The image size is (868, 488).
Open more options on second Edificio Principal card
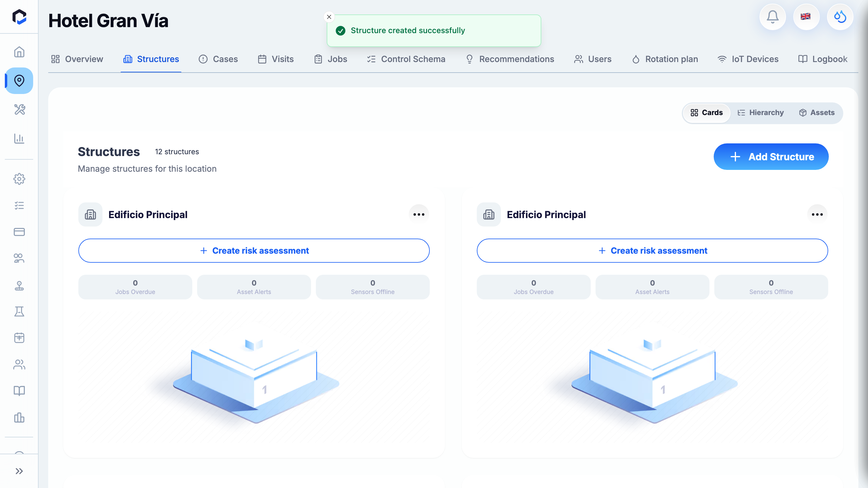pos(817,214)
